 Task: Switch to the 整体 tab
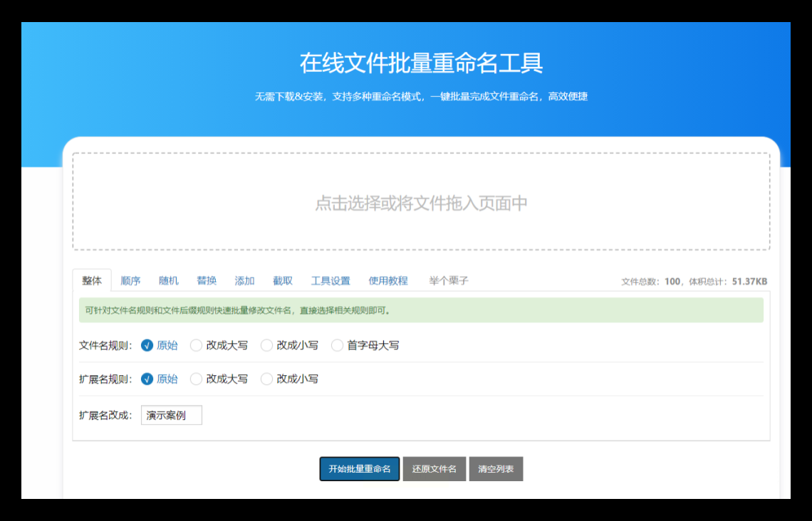click(92, 280)
